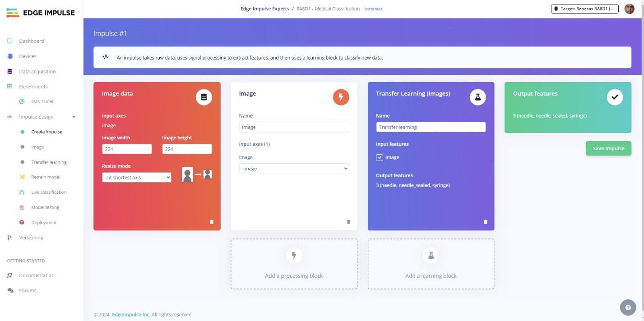This screenshot has height=321, width=644.
Task: Open Edge Impulse Experts breadcrumb link
Action: pyautogui.click(x=265, y=9)
